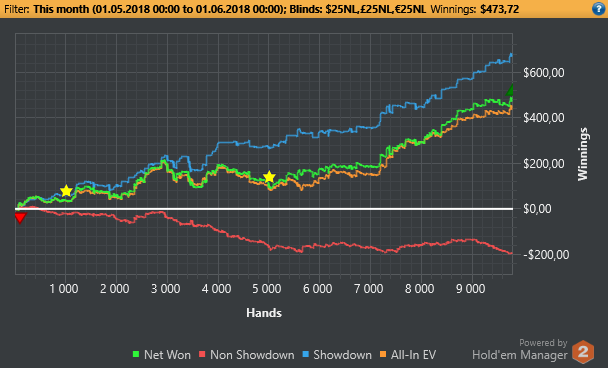The width and height of the screenshot is (608, 368).
Task: Click the blue Showdown legend swatch
Action: click(306, 354)
